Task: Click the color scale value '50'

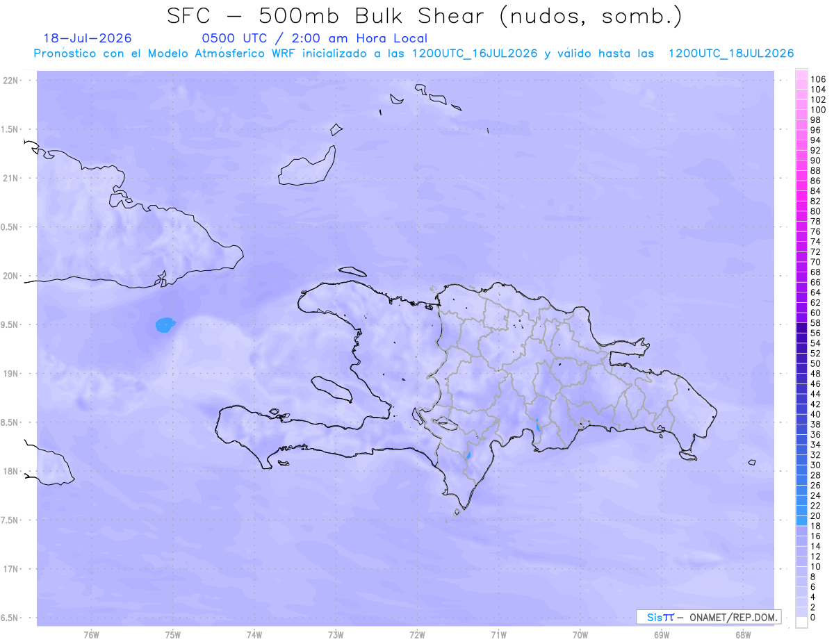Action: tap(816, 363)
